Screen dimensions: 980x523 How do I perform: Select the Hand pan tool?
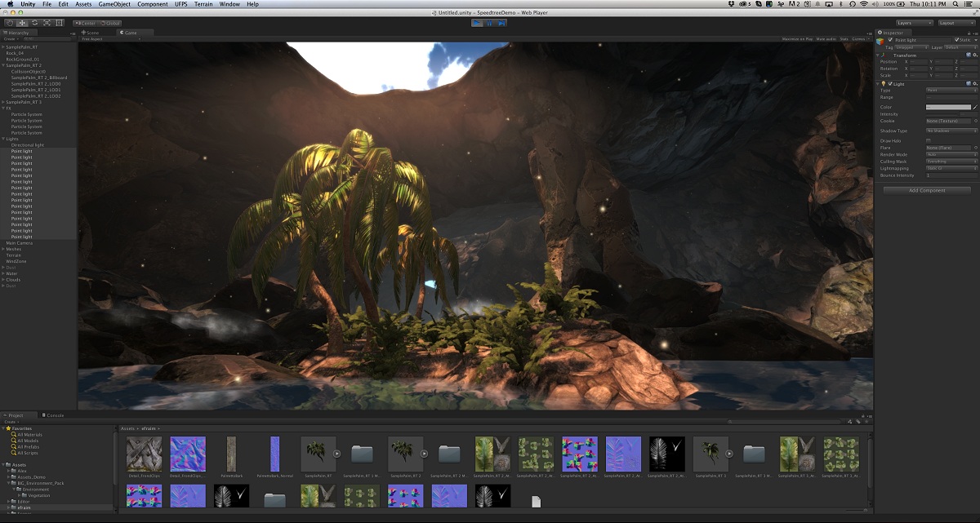click(x=8, y=22)
